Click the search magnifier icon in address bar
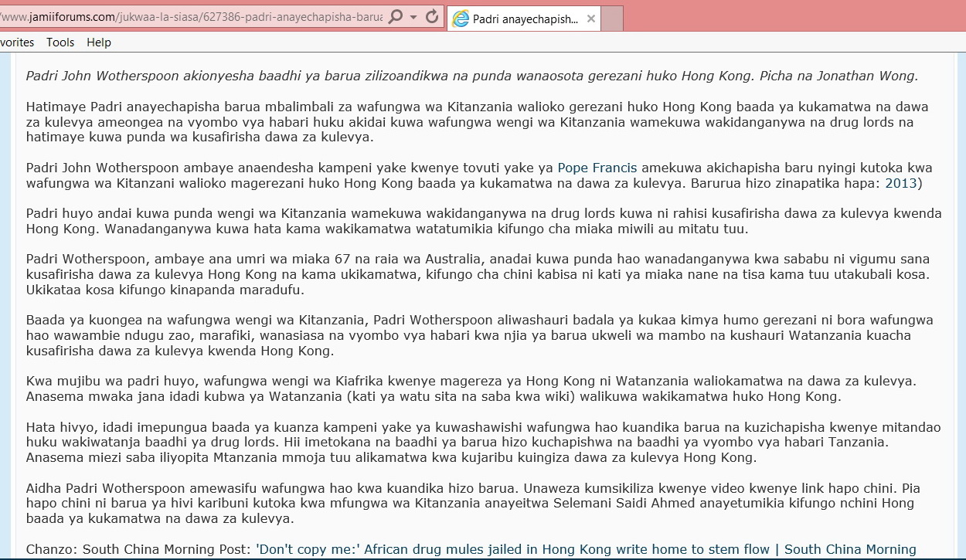This screenshot has width=966, height=560. pyautogui.click(x=395, y=17)
